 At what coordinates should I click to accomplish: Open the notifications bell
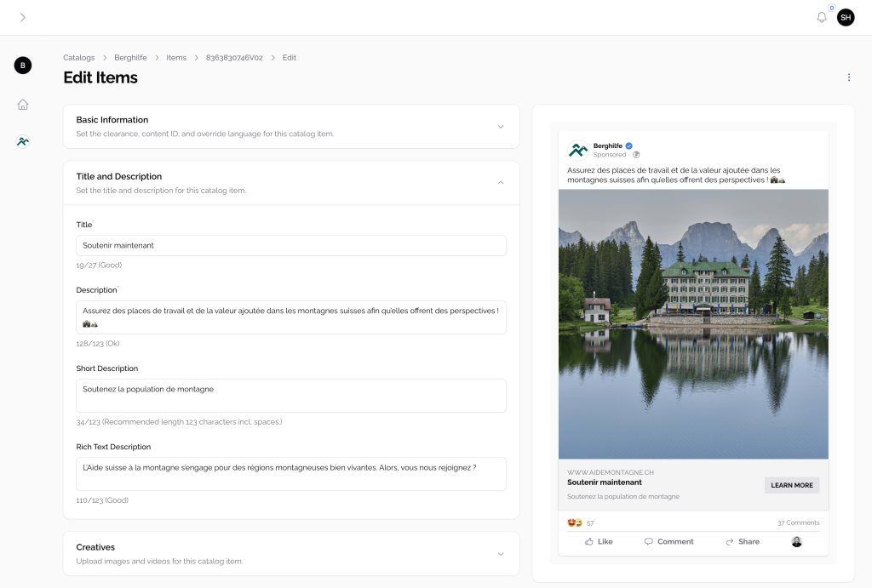(x=821, y=18)
